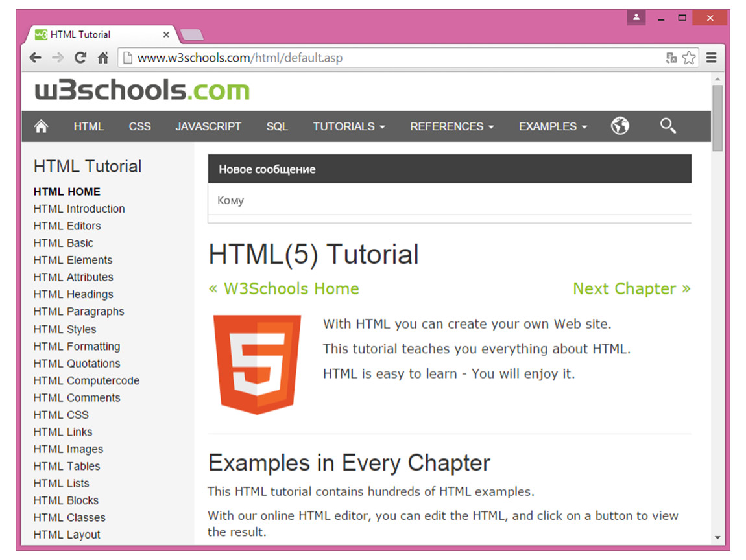Follow the Next Chapter link
746x560 pixels.
[632, 288]
